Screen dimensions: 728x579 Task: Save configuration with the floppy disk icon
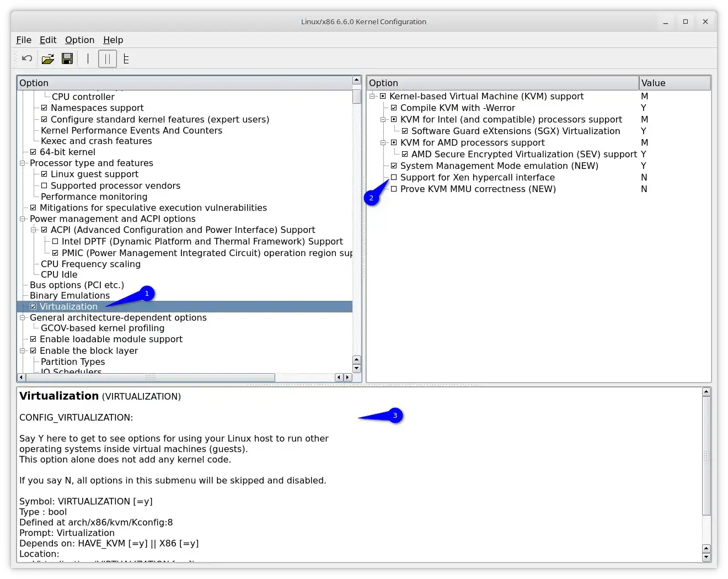[x=67, y=59]
